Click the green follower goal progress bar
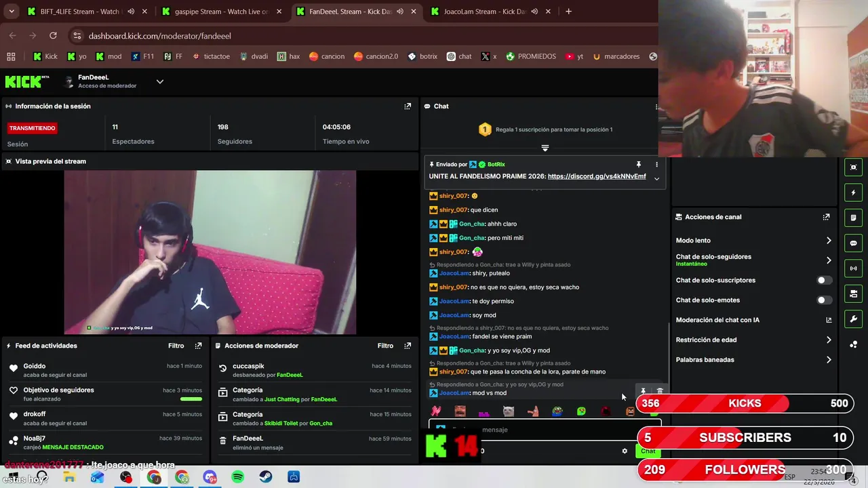868x488 pixels. (191, 399)
